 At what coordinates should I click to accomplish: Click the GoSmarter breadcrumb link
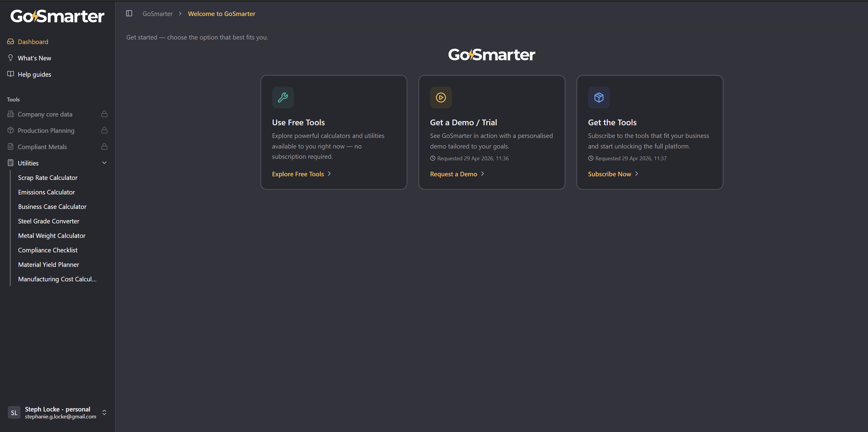point(157,14)
